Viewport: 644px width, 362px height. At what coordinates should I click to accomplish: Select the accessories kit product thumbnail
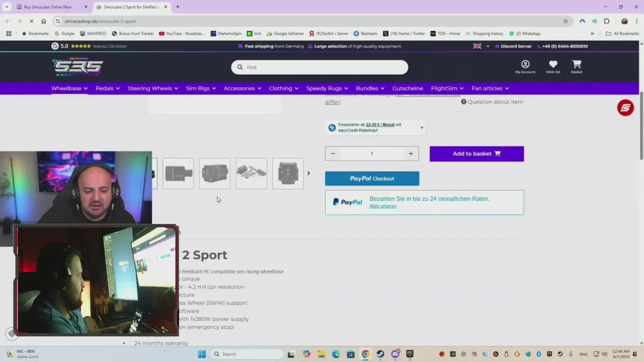click(252, 173)
